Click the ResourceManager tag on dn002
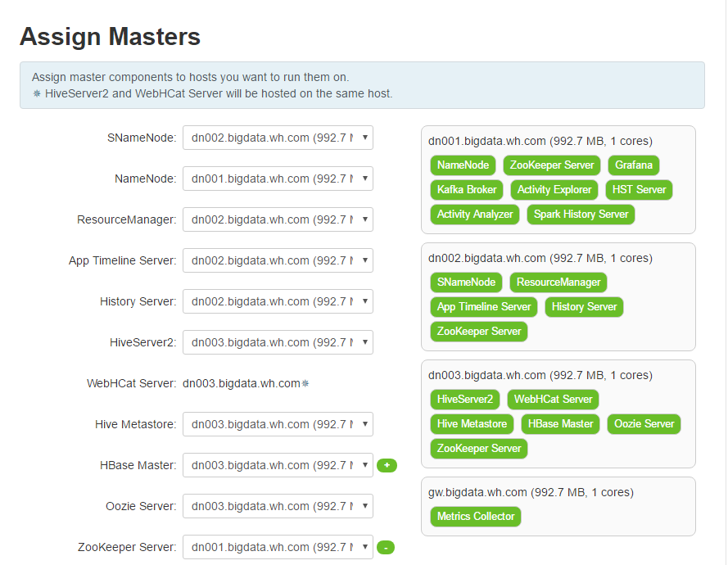This screenshot has width=728, height=565. coord(558,282)
